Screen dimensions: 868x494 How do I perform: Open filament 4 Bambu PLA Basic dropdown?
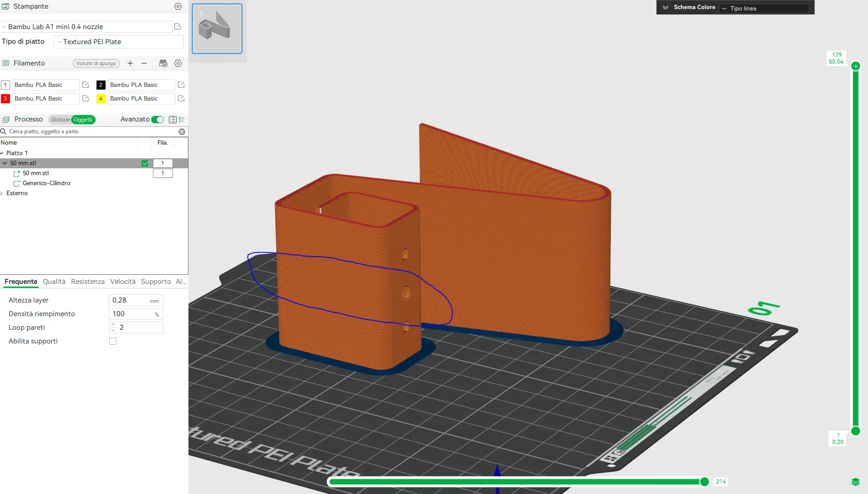[141, 98]
